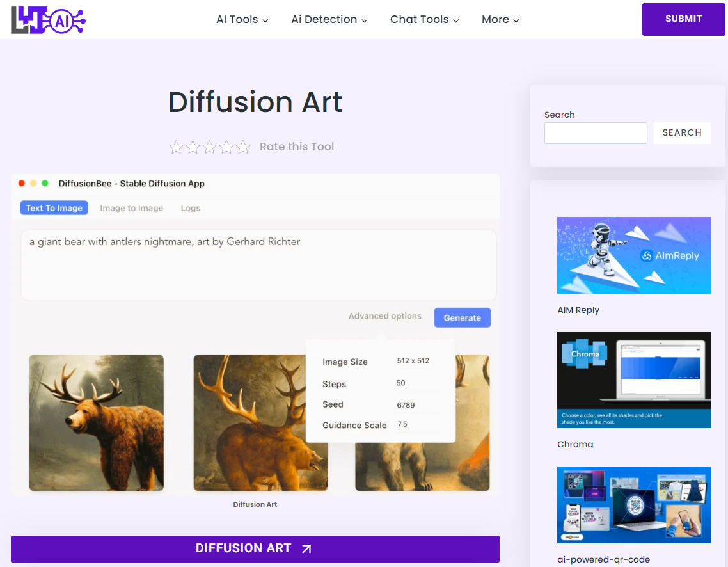This screenshot has height=567, width=728.
Task: Open the Logs tab in DiffusionBee
Action: tap(190, 207)
